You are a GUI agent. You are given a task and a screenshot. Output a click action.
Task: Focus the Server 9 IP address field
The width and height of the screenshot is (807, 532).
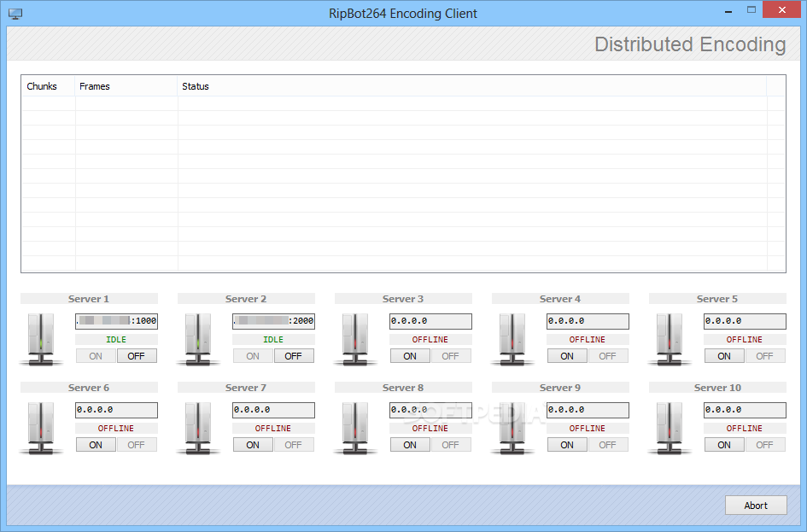(588, 410)
